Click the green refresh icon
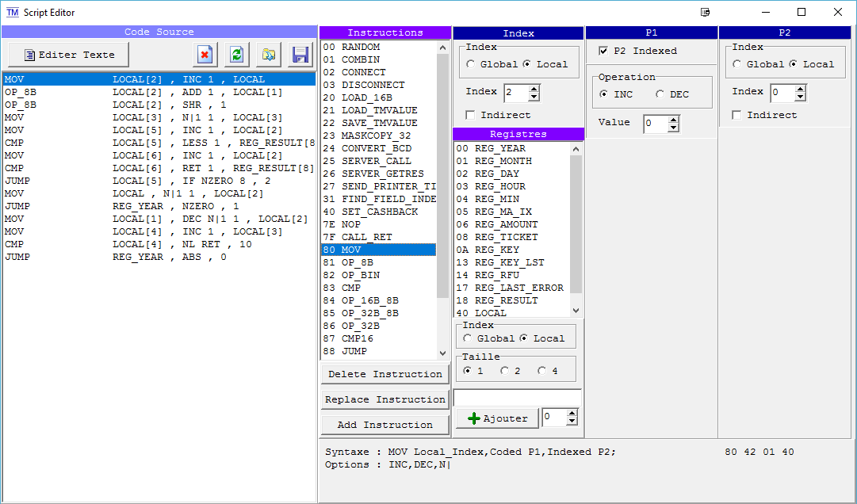Image resolution: width=857 pixels, height=504 pixels. pyautogui.click(x=237, y=55)
